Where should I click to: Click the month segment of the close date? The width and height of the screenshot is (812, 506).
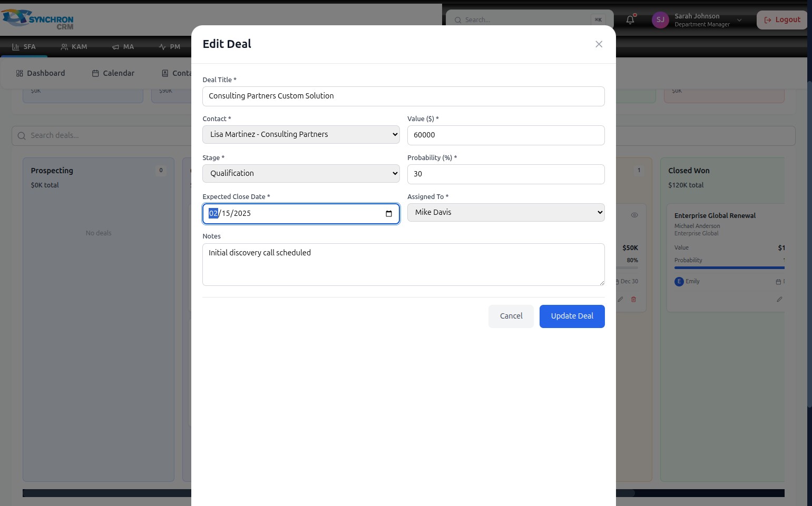pyautogui.click(x=213, y=214)
